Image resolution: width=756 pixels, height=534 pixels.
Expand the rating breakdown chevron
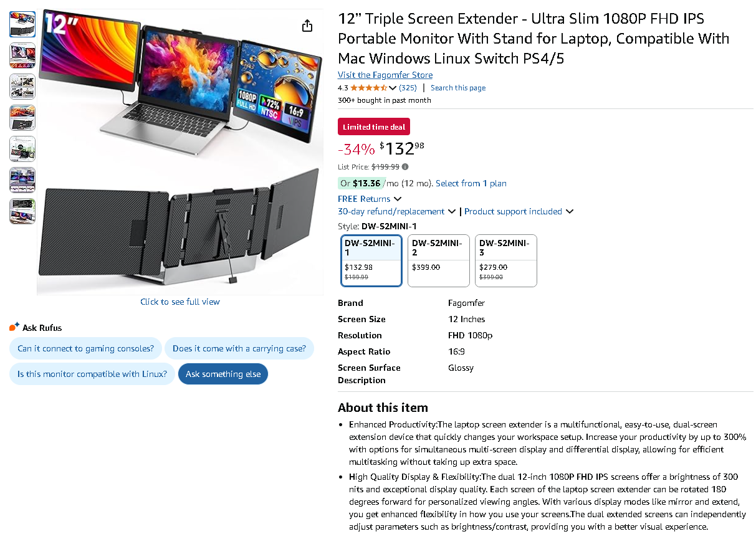pos(392,88)
